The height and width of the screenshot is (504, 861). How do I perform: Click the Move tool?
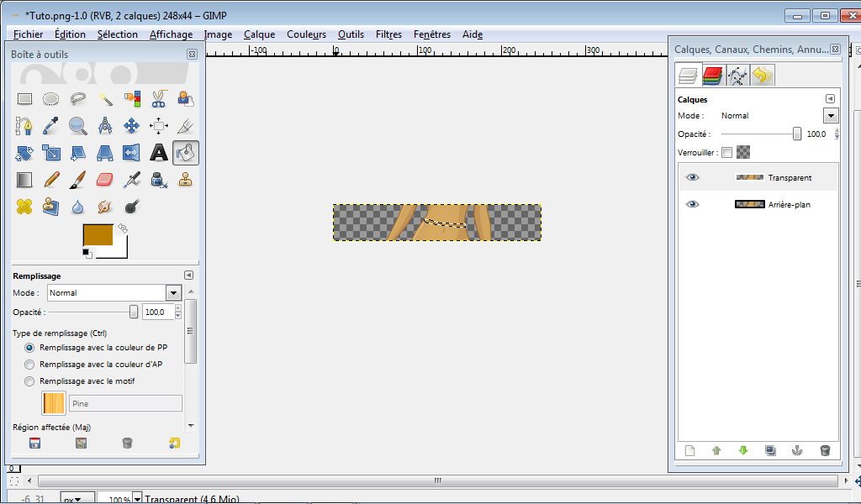click(131, 126)
